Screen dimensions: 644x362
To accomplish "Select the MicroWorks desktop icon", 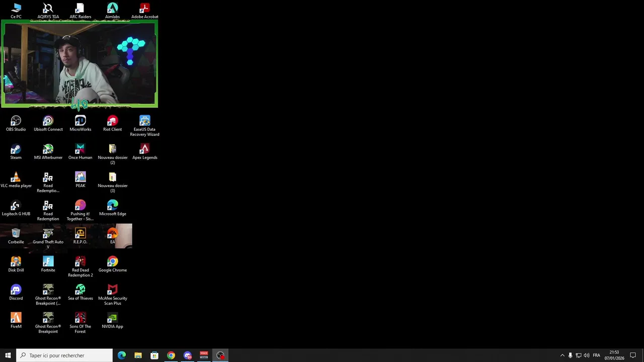I will pos(80,124).
